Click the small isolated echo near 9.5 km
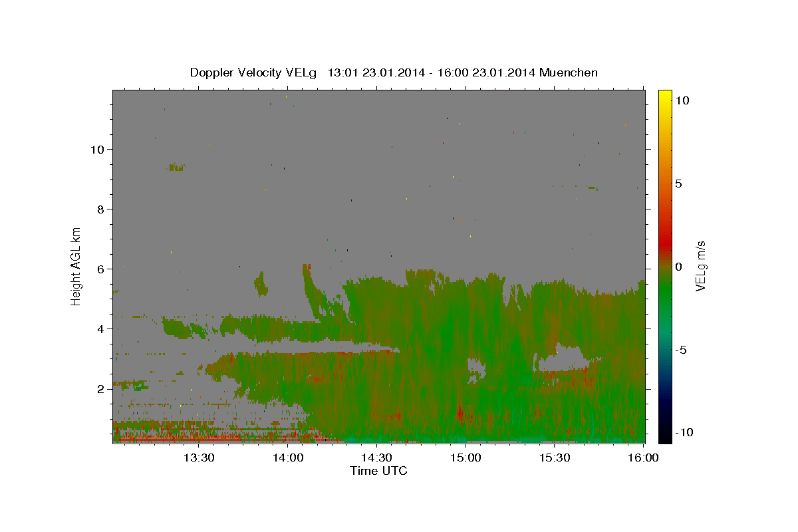The height and width of the screenshot is (532, 798). [x=176, y=167]
